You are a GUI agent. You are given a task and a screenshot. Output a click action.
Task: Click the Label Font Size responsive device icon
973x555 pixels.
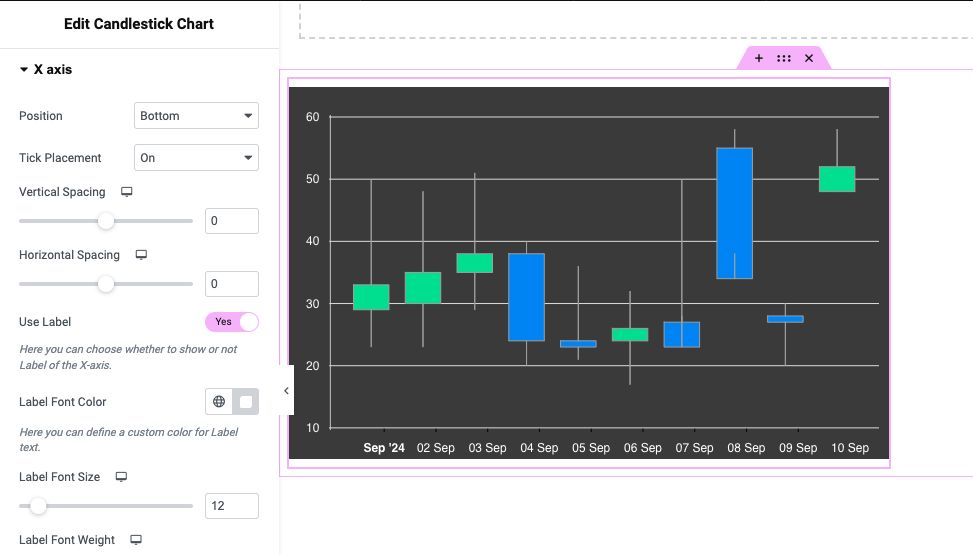[x=122, y=477]
